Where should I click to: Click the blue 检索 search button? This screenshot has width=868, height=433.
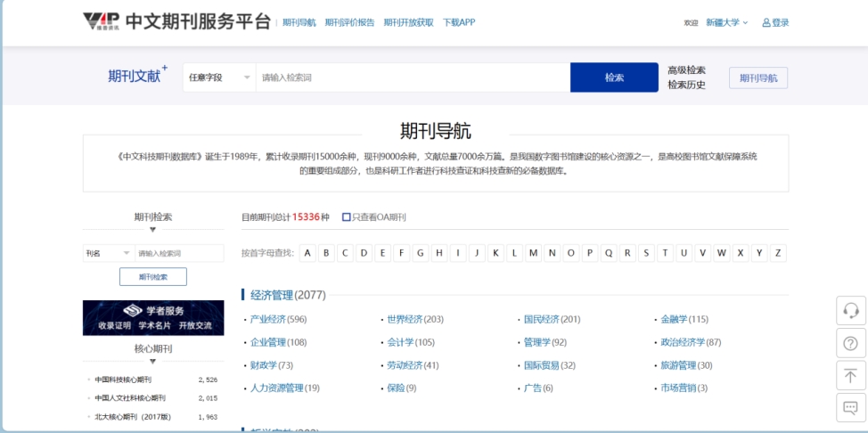point(615,78)
